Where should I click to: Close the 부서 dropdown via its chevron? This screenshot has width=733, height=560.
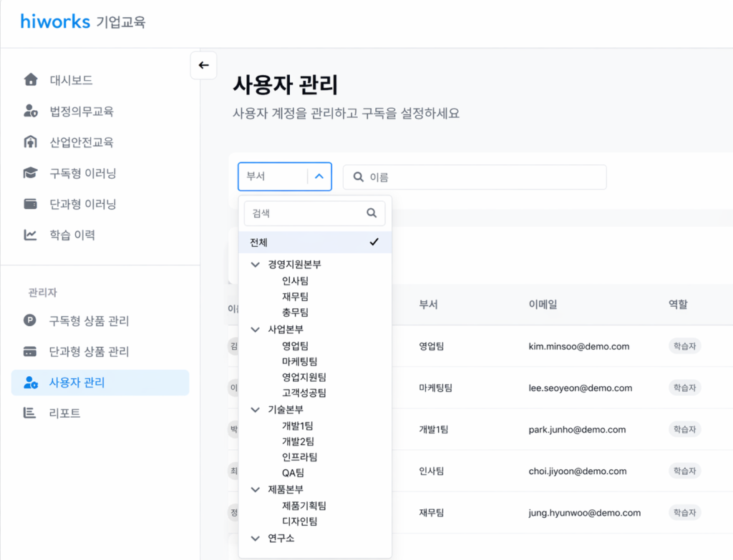[319, 176]
